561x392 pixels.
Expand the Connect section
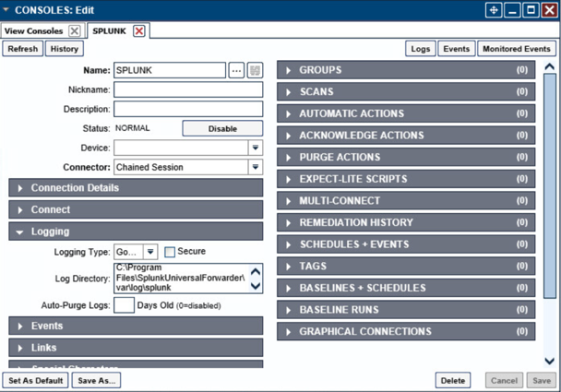(x=136, y=210)
